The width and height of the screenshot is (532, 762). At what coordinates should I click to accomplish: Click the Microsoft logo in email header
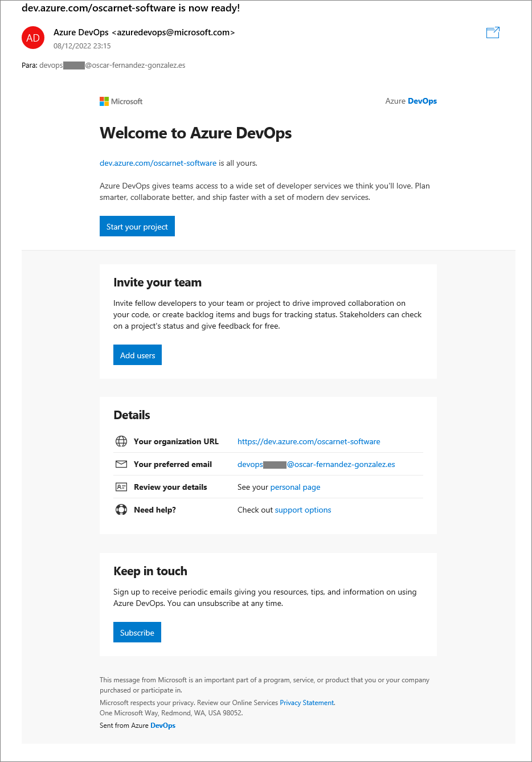(121, 101)
